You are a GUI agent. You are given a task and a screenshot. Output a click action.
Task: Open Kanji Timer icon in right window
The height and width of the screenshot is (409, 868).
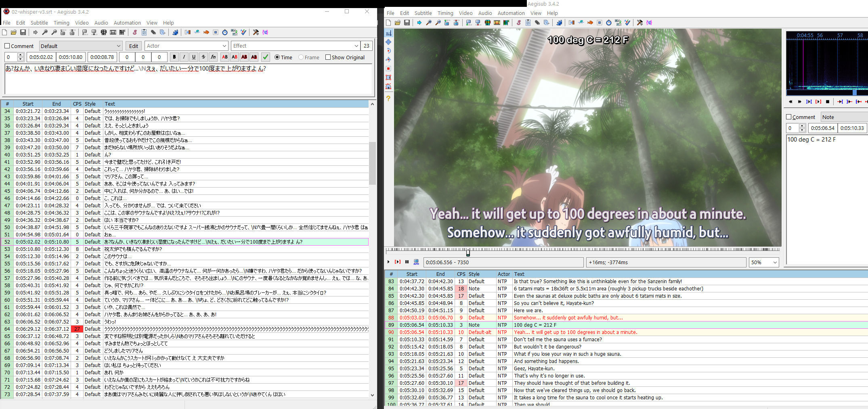(x=618, y=23)
